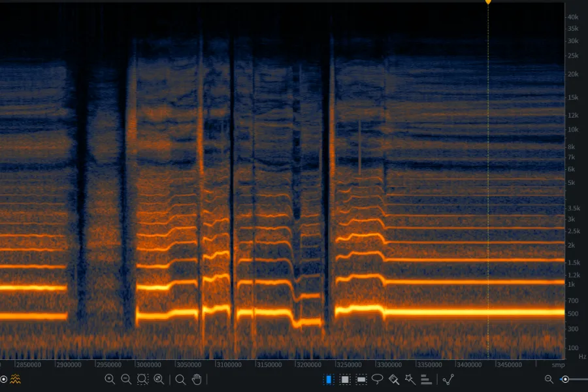588x392 pixels.
Task: Click the circular view toggle at bottom left
Action: click(3, 379)
